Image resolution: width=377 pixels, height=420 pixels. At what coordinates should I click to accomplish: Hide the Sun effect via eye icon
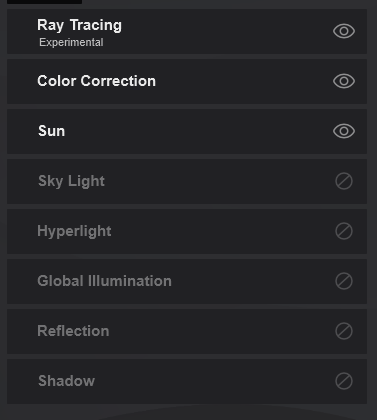point(344,131)
